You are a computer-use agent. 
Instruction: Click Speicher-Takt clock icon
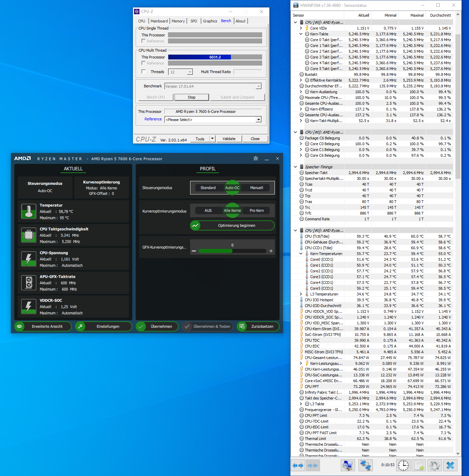301,173
